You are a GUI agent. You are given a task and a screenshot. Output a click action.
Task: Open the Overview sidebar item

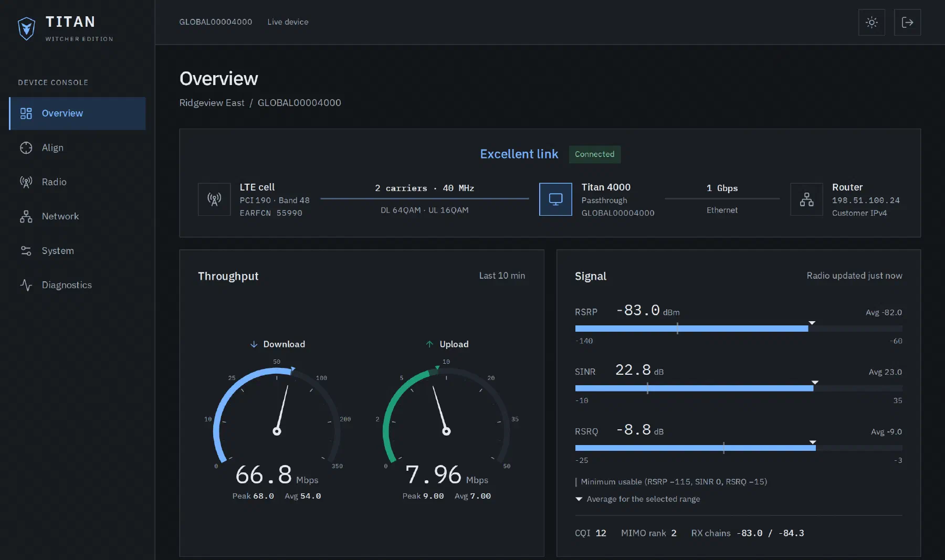point(77,113)
